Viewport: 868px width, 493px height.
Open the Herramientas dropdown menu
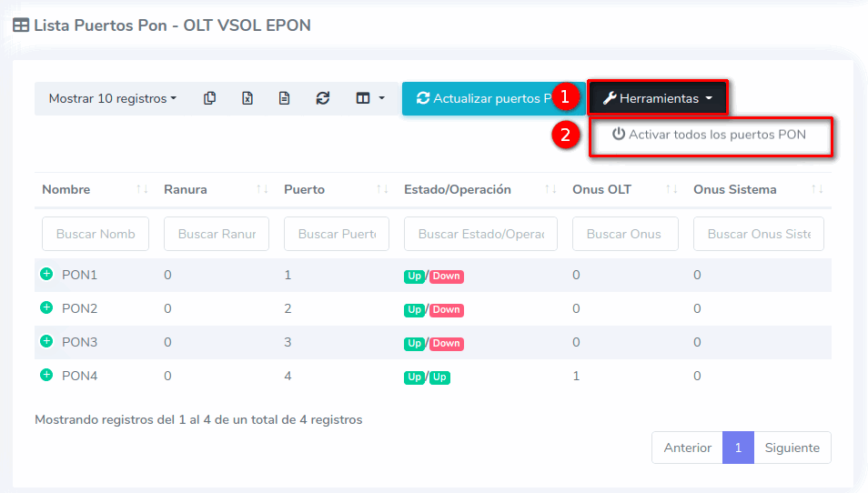657,98
